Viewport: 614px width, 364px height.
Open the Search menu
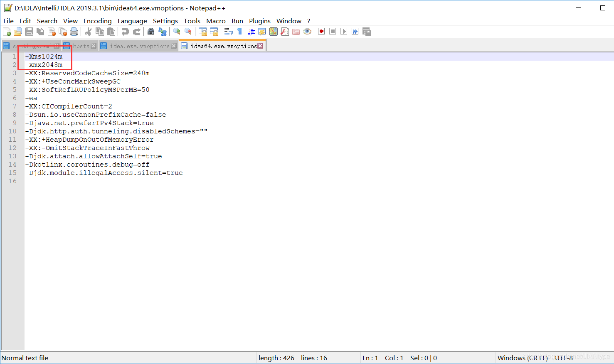(x=47, y=21)
